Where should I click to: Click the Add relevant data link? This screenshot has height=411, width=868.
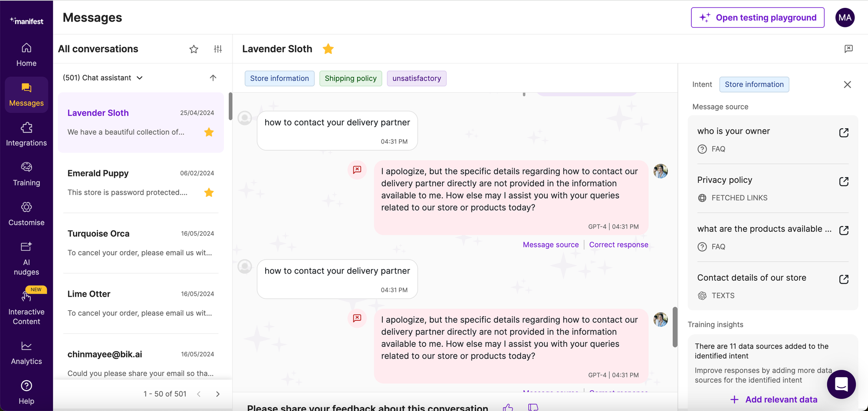[x=773, y=399]
